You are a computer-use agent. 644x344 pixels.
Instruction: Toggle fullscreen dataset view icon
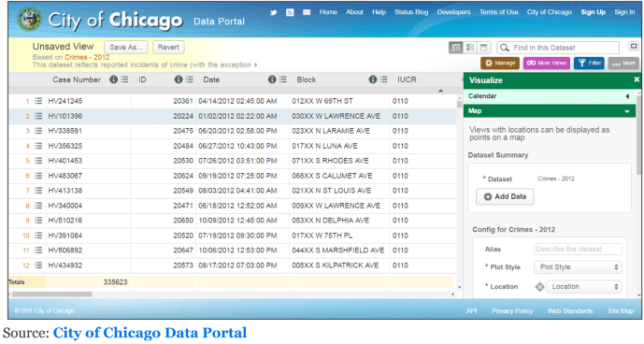pos(634,46)
